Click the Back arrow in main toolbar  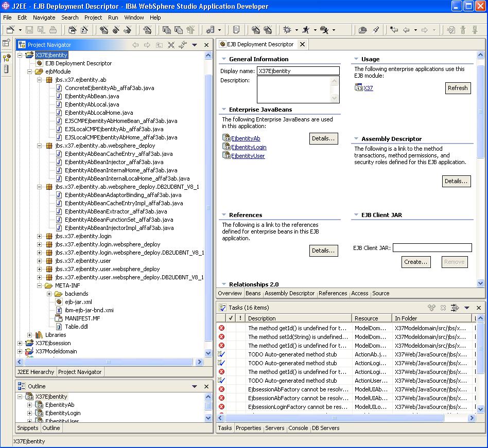coord(406,30)
